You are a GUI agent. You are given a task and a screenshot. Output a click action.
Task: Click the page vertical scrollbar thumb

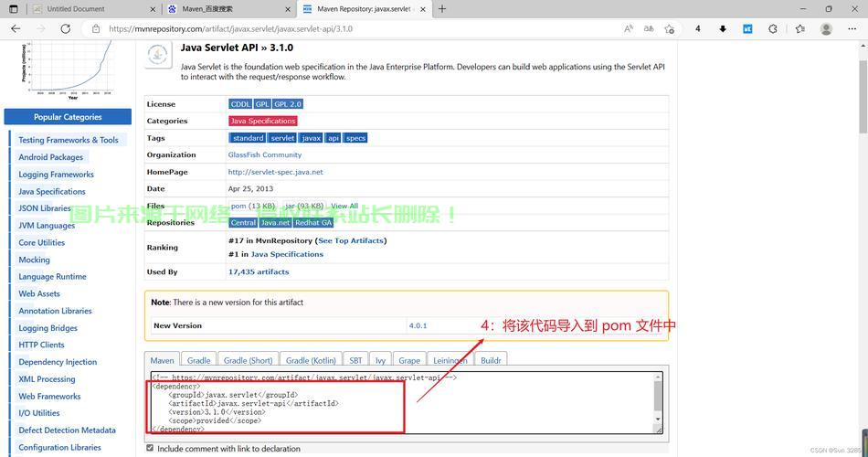click(863, 97)
